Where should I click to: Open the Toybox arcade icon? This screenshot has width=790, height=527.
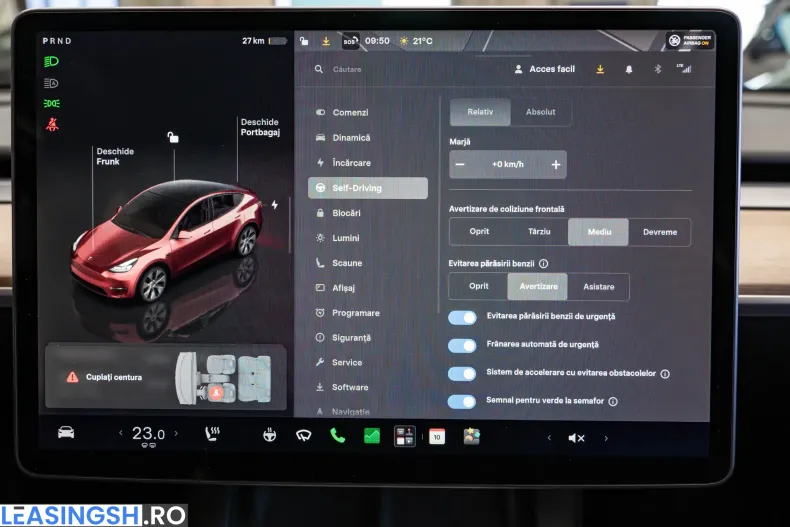point(472,436)
